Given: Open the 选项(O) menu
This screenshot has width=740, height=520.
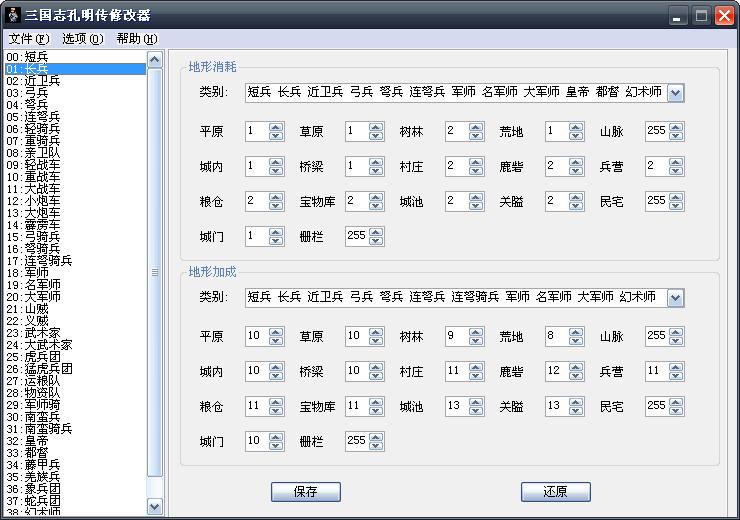Looking at the screenshot, I should (82, 39).
